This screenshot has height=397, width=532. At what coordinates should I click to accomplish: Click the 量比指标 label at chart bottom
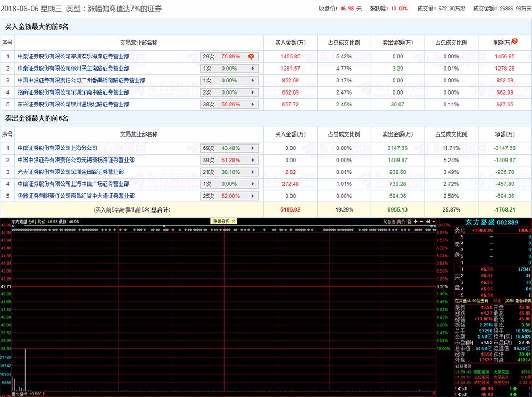pyautogui.click(x=27, y=394)
